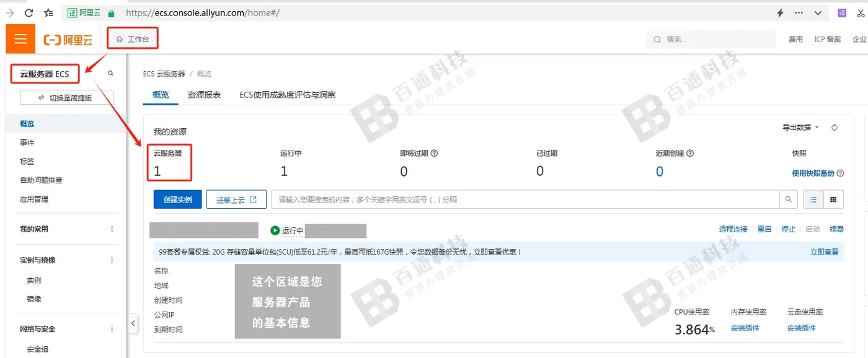Click the top console search box
Viewport: 868px width, 358px height.
(x=711, y=39)
